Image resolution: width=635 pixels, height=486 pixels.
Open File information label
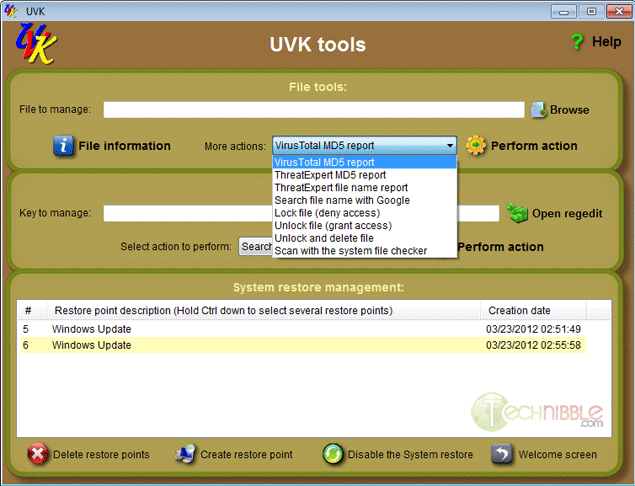[x=124, y=146]
